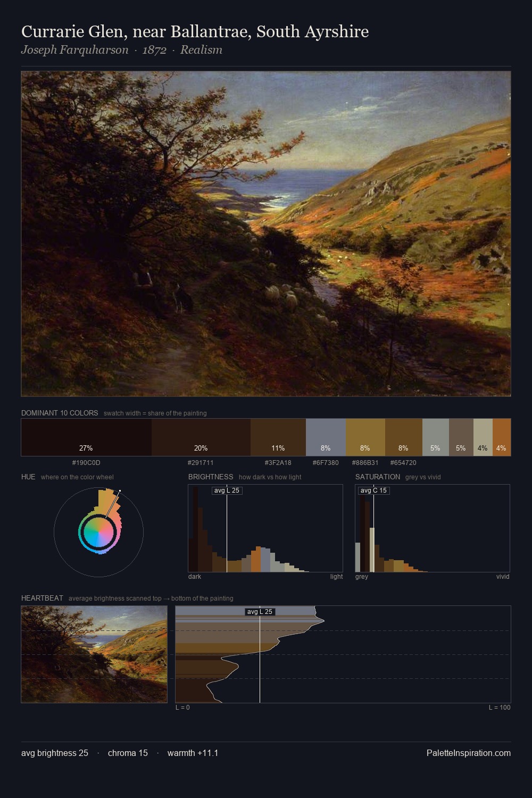The height and width of the screenshot is (798, 532).
Task: Click the avg brightness 25 footer text
Action: (x=55, y=753)
